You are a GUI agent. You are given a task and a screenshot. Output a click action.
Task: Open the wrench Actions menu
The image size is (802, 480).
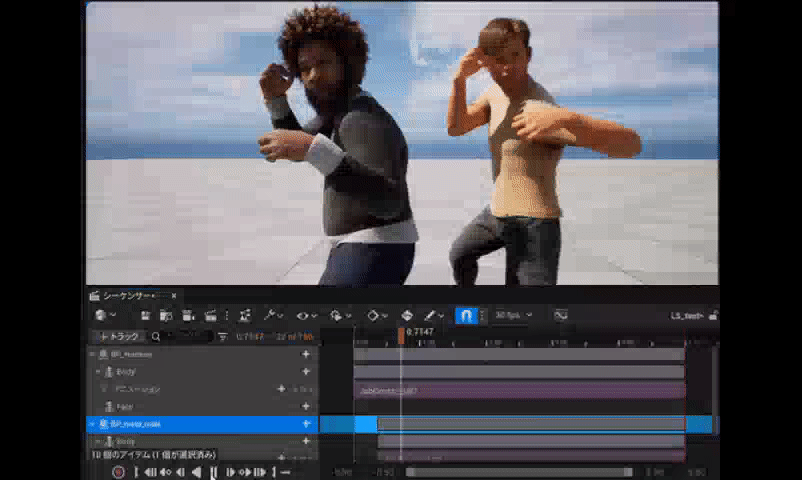pos(269,316)
